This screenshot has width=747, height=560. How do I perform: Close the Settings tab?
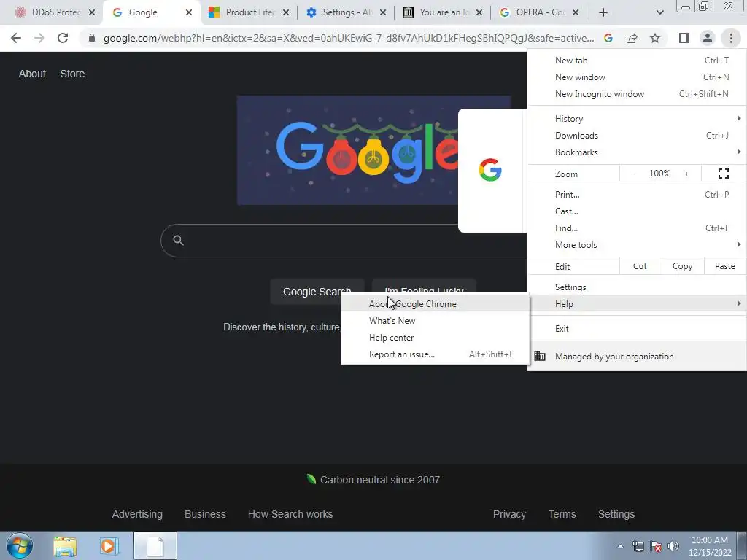point(382,12)
